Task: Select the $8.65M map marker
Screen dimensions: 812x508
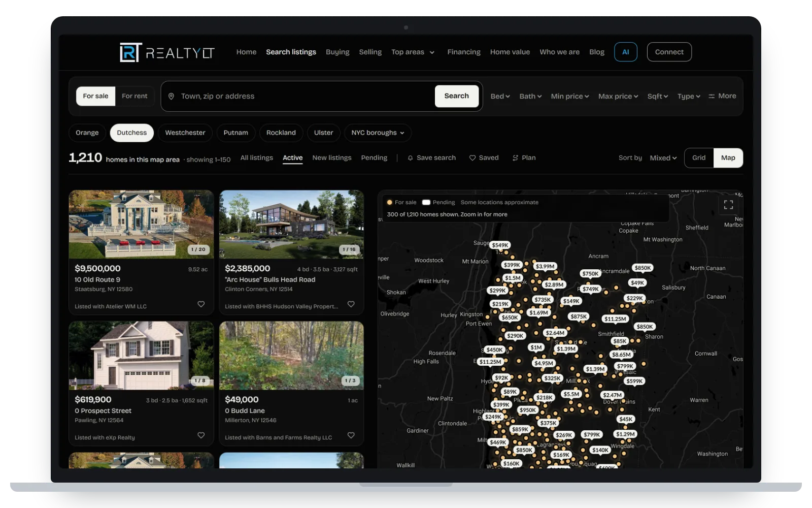Action: 621,355
